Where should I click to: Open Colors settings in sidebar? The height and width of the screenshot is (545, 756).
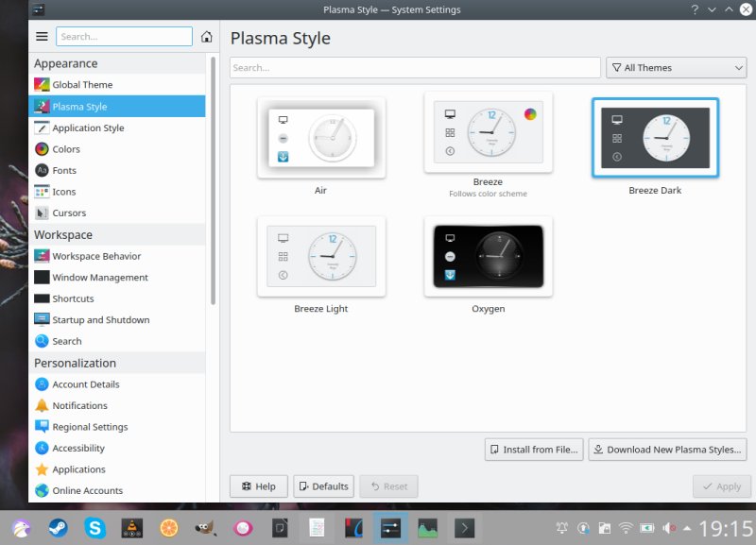point(66,149)
